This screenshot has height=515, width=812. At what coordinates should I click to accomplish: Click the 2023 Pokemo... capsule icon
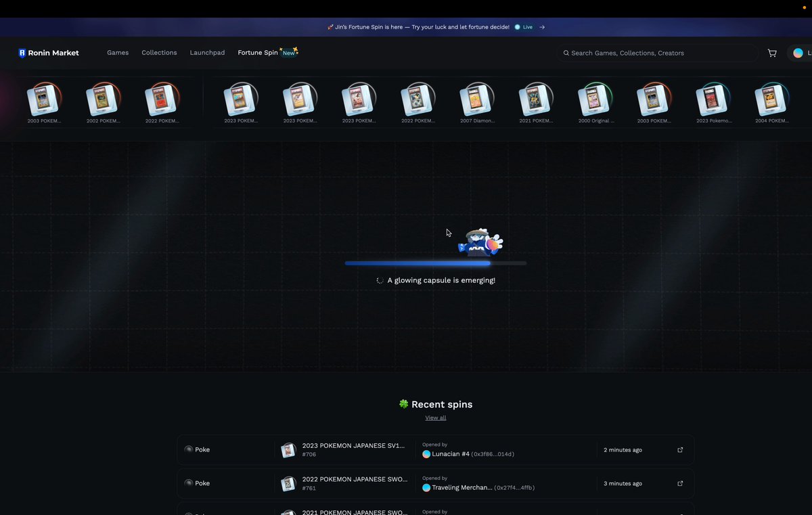tap(713, 99)
